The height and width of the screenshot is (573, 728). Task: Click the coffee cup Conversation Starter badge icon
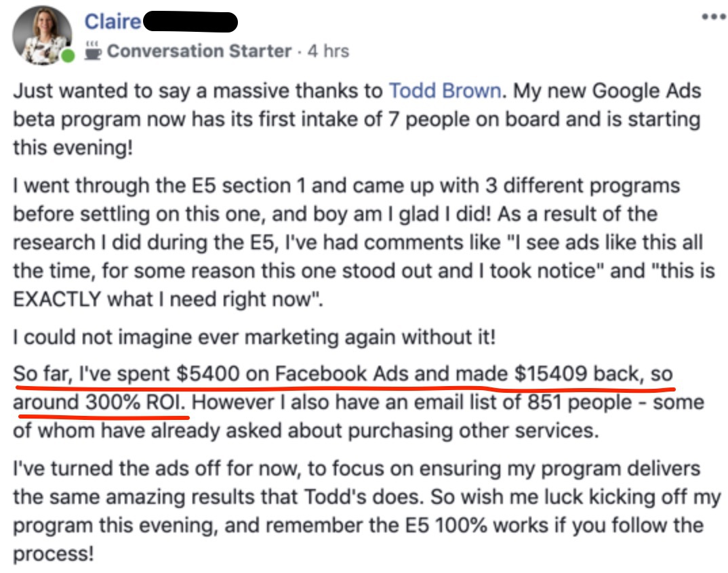93,51
